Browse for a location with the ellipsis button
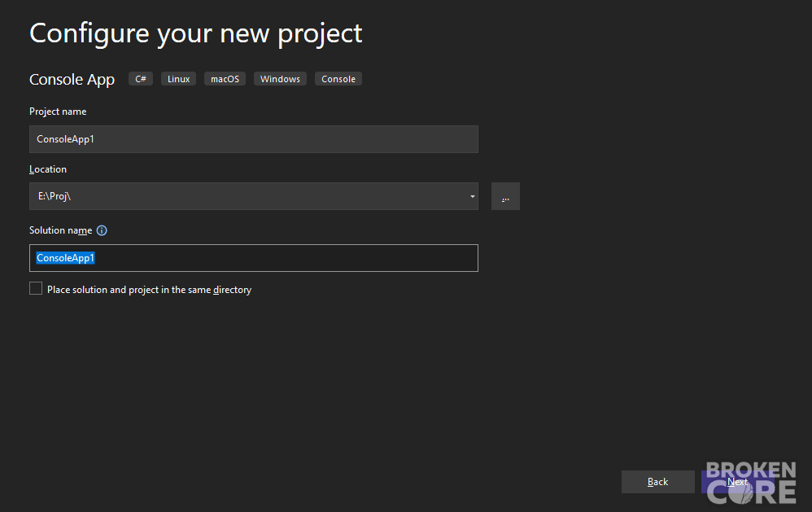This screenshot has height=512, width=812. tap(505, 196)
